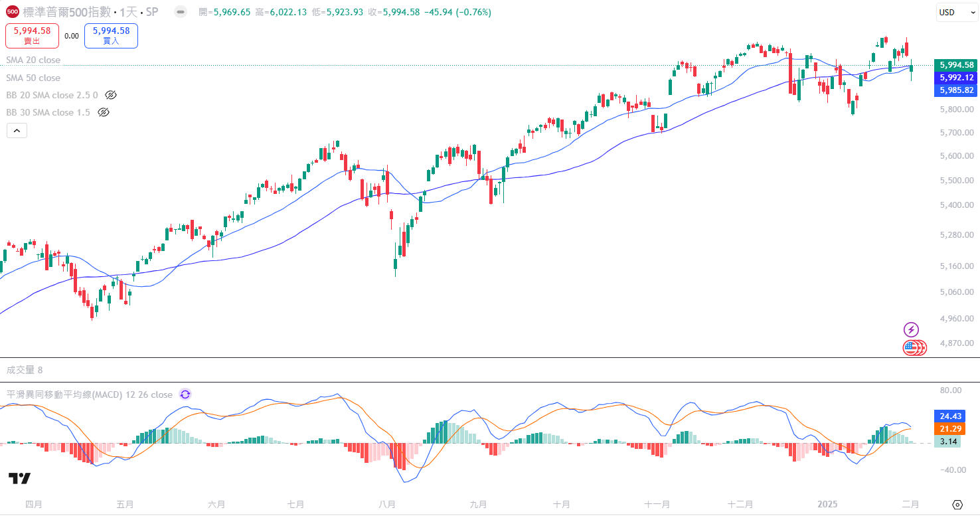This screenshot has height=516, width=980.
Task: Click the 六月 label on time axis
Action: [x=216, y=505]
